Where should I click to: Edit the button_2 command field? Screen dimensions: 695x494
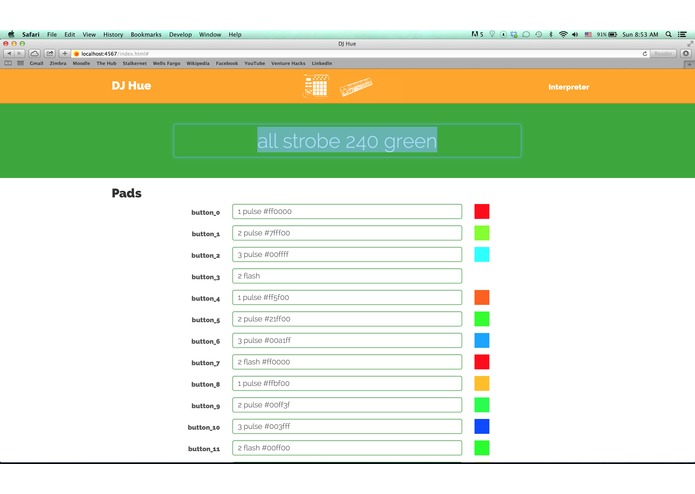pos(347,254)
